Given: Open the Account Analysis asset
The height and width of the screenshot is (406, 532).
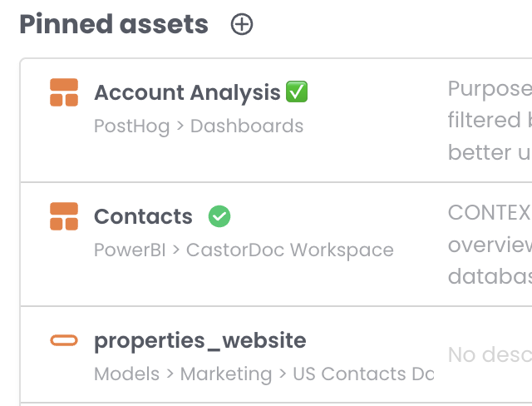Looking at the screenshot, I should [187, 92].
